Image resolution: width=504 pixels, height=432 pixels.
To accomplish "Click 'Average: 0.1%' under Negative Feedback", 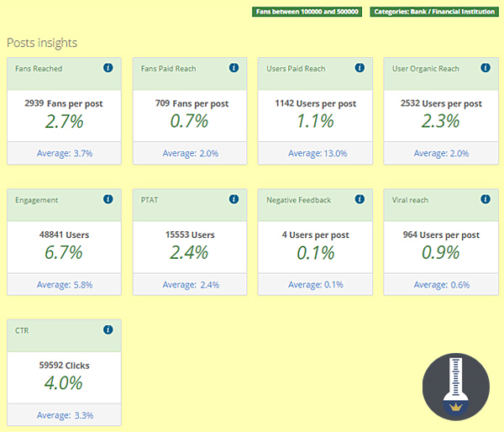I will click(x=316, y=285).
